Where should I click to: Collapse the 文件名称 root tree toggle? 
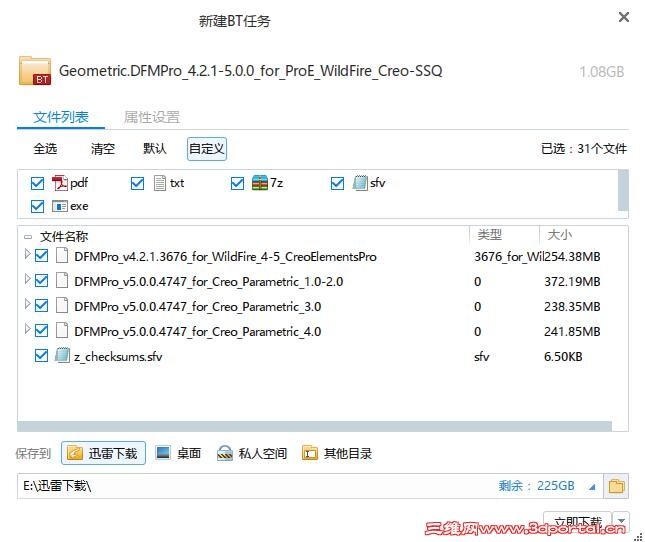(x=28, y=237)
